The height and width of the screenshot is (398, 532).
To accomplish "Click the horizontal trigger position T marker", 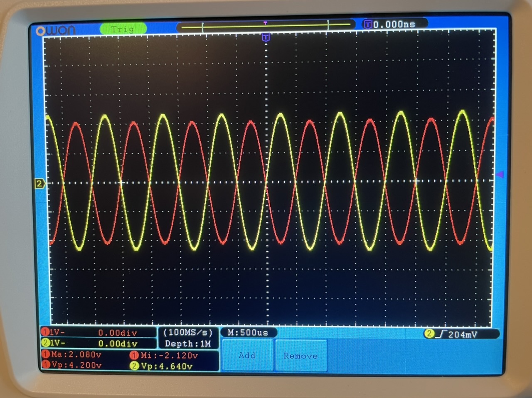I will point(266,38).
